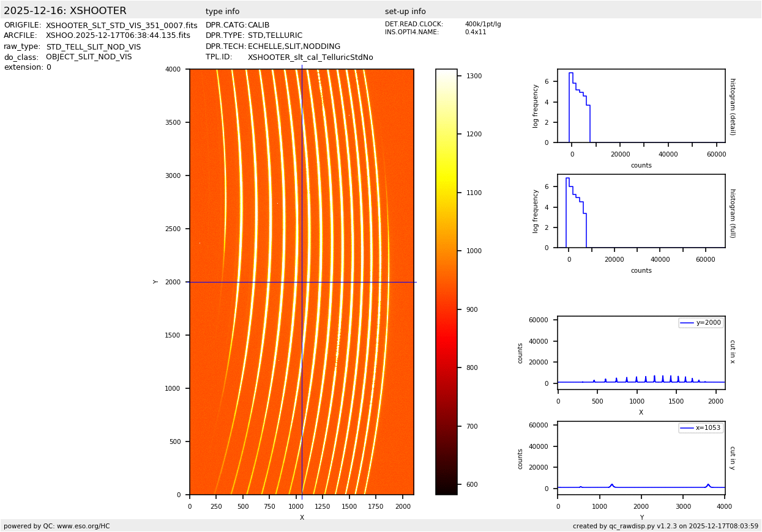Click the raw_type value STD_TELL_SLIT_NOD_VIS
Screen dimensions: 762x532
[93, 47]
